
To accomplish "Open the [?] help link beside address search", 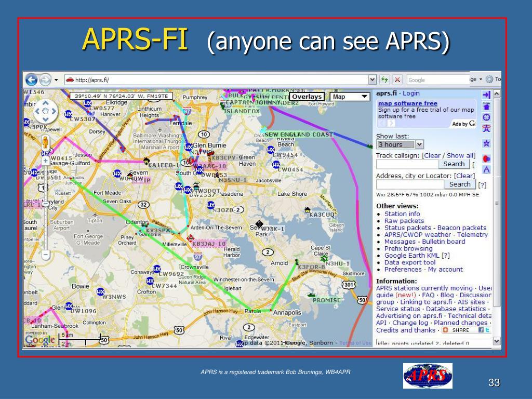I will click(x=482, y=185).
